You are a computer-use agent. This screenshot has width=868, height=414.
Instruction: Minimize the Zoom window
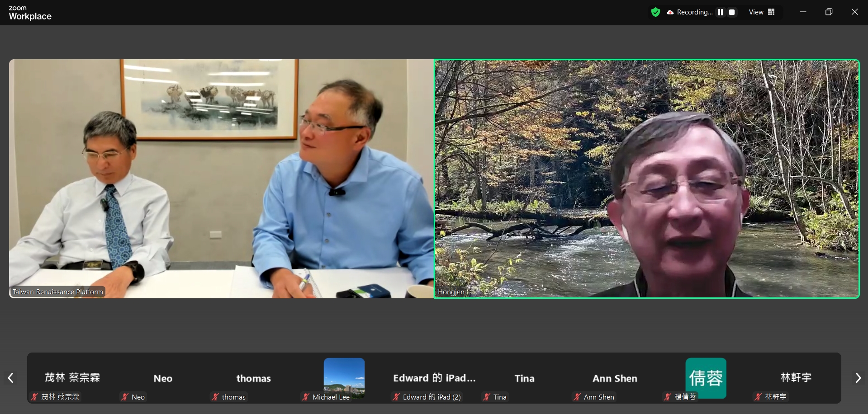803,12
